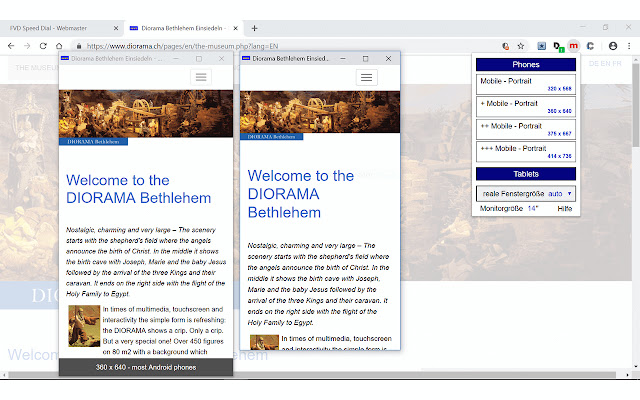Expand the Phones section header
This screenshot has height=400, width=640.
526,64
